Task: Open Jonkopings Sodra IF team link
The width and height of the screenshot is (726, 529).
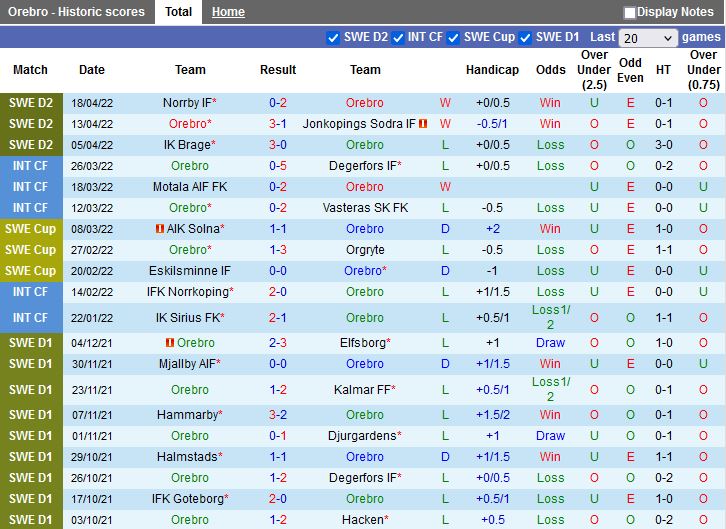Action: click(359, 124)
